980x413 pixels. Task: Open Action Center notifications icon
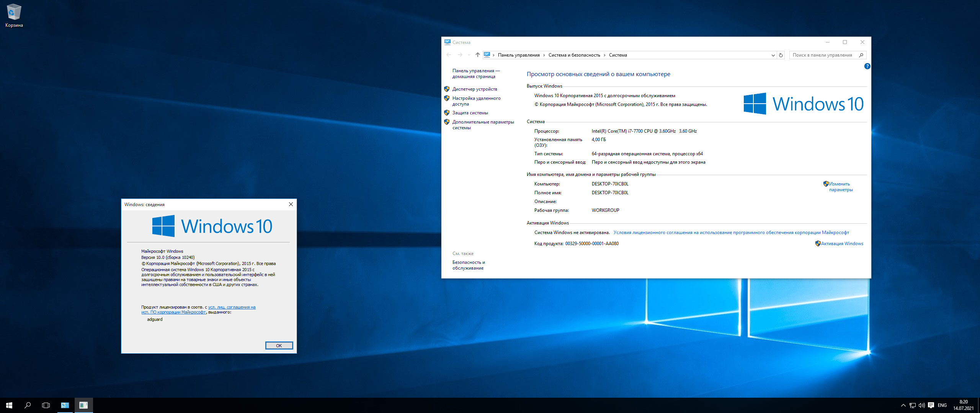click(931, 405)
